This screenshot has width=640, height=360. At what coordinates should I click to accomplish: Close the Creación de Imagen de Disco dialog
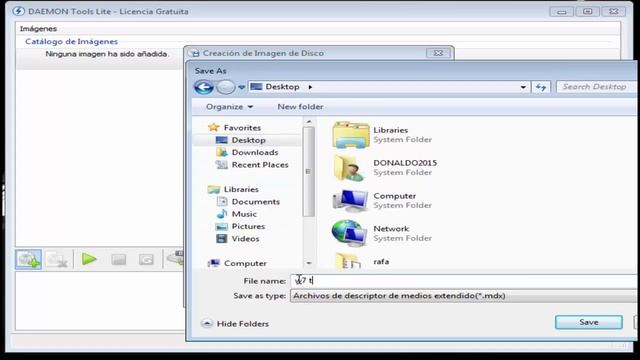pyautogui.click(x=438, y=53)
